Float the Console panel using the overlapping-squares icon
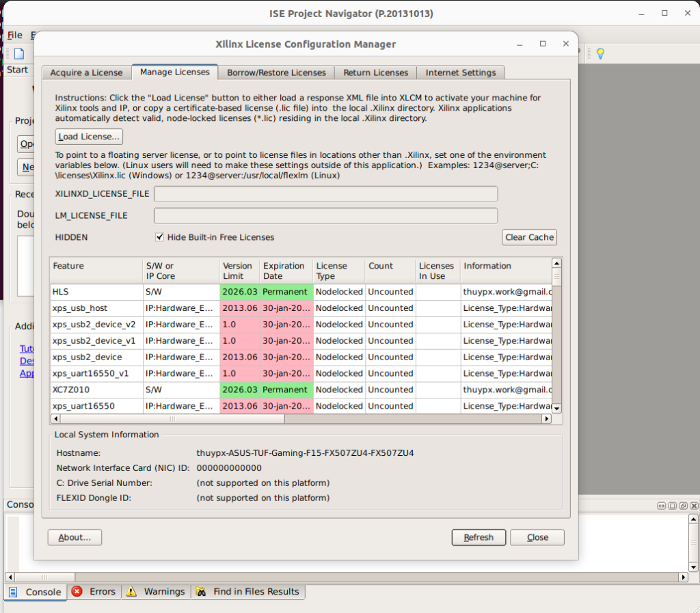The width and height of the screenshot is (700, 613). click(683, 506)
